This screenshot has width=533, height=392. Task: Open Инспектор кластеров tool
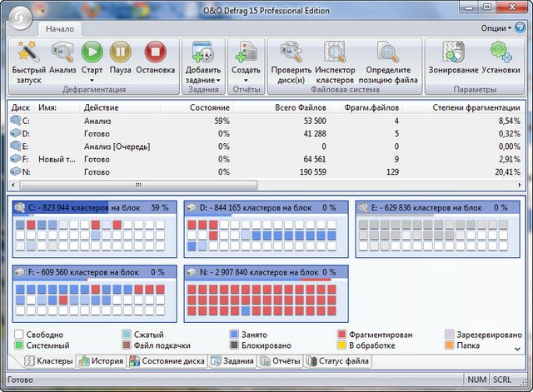(x=335, y=52)
